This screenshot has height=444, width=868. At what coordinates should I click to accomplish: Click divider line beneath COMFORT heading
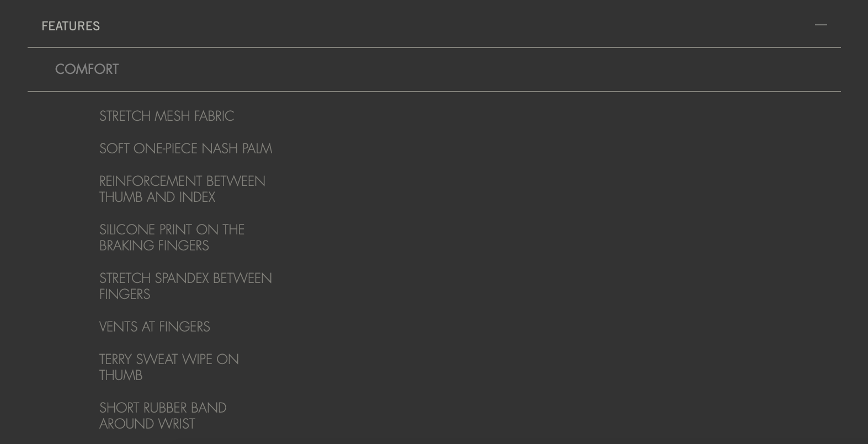(434, 92)
